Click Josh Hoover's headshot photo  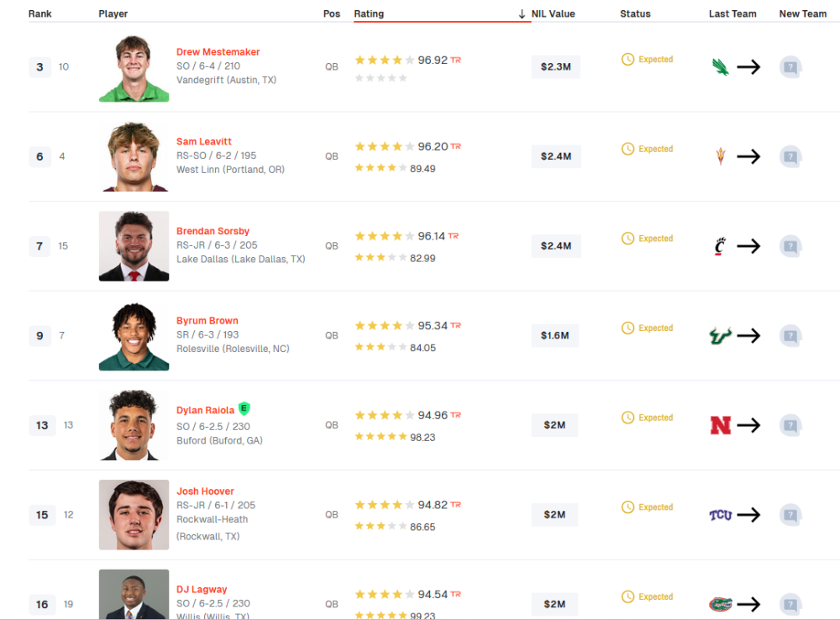tap(134, 514)
